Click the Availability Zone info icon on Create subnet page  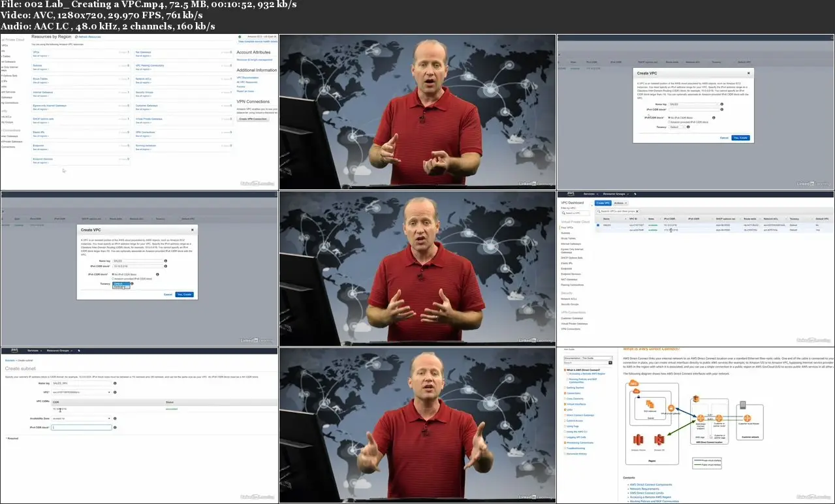(x=114, y=418)
